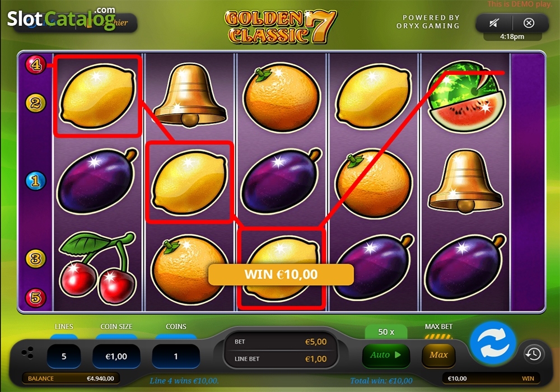This screenshot has height=392, width=560.
Task: Click the Golden Classic 7 logo
Action: 281,27
